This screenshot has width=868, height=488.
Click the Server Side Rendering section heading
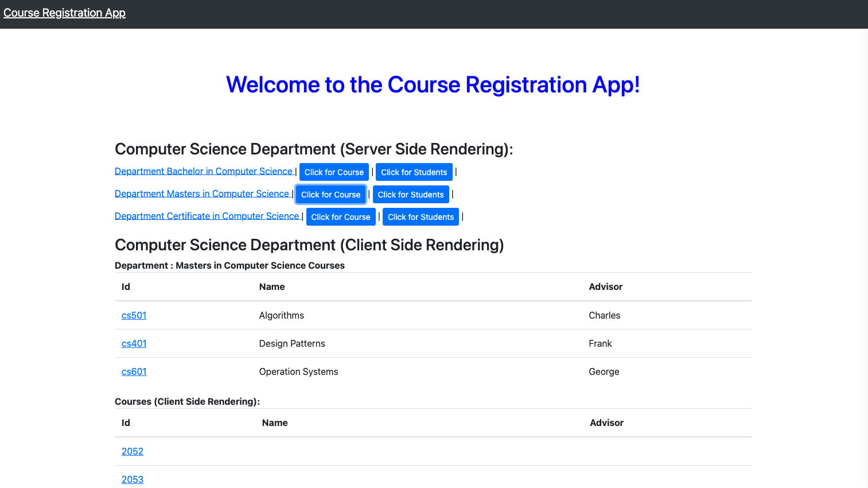tap(314, 149)
